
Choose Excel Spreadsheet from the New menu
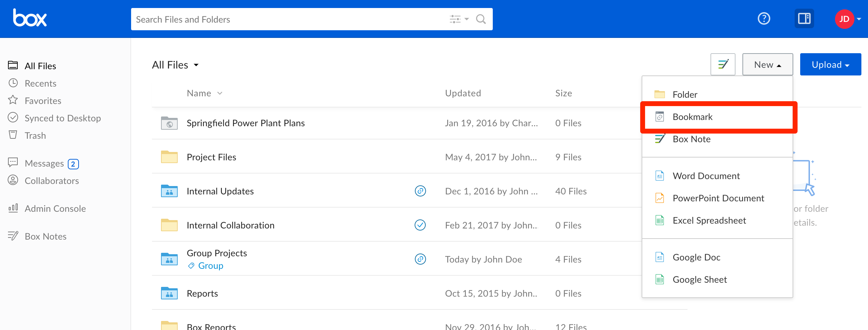tap(717, 220)
